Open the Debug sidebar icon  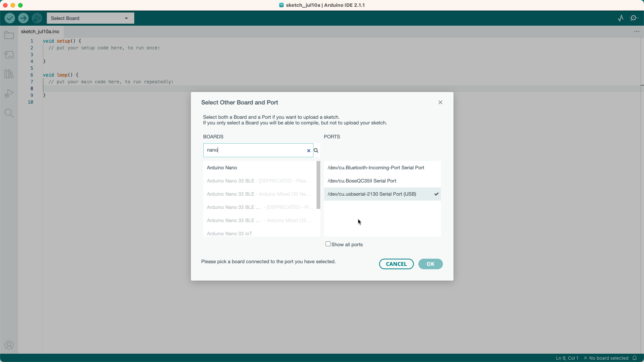(x=9, y=94)
